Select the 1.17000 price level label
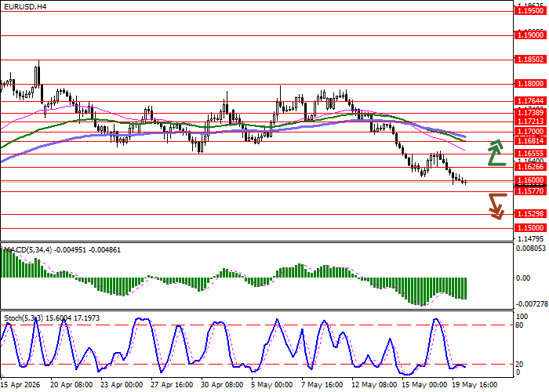 pos(530,132)
